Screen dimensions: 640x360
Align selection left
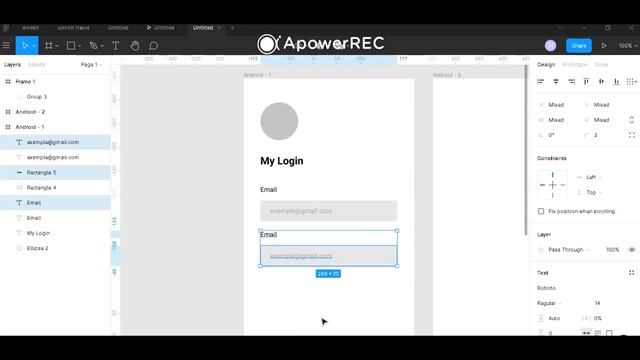(x=541, y=82)
